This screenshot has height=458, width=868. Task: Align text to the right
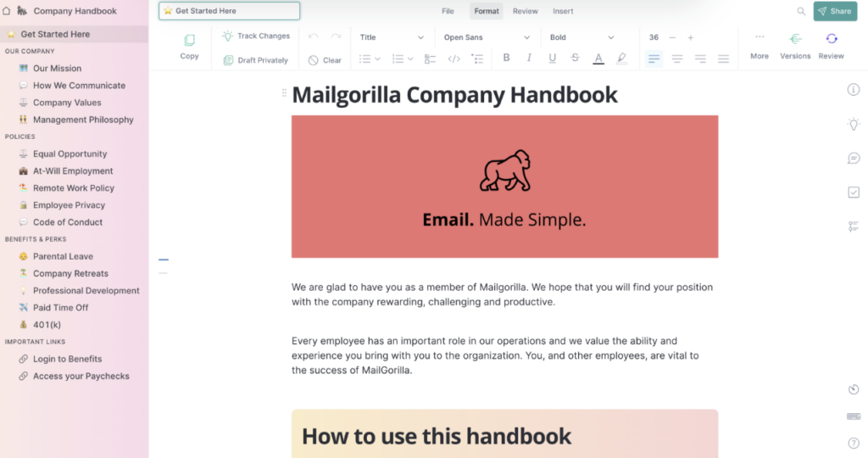tap(700, 59)
